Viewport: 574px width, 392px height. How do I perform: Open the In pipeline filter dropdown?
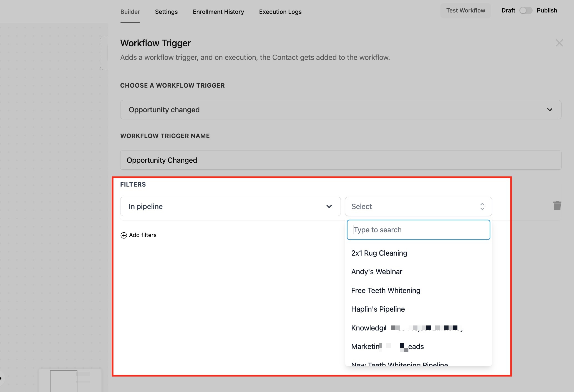[x=230, y=207]
